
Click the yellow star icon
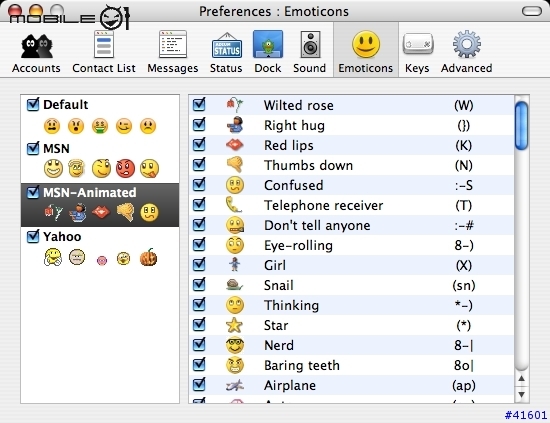234,325
